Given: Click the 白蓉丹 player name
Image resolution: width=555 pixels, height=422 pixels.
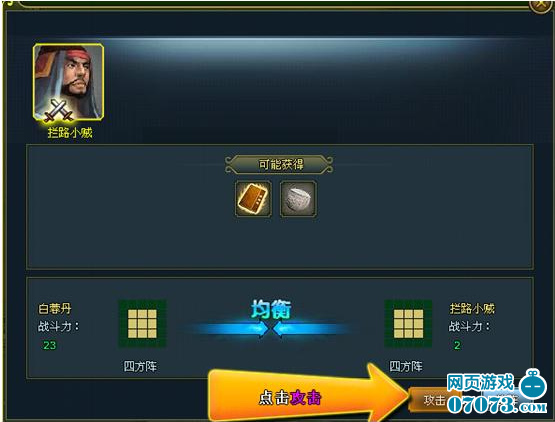Looking at the screenshot, I should (x=55, y=308).
